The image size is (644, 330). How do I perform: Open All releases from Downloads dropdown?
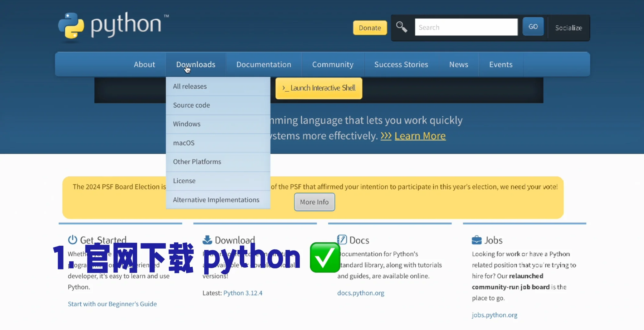click(x=190, y=86)
